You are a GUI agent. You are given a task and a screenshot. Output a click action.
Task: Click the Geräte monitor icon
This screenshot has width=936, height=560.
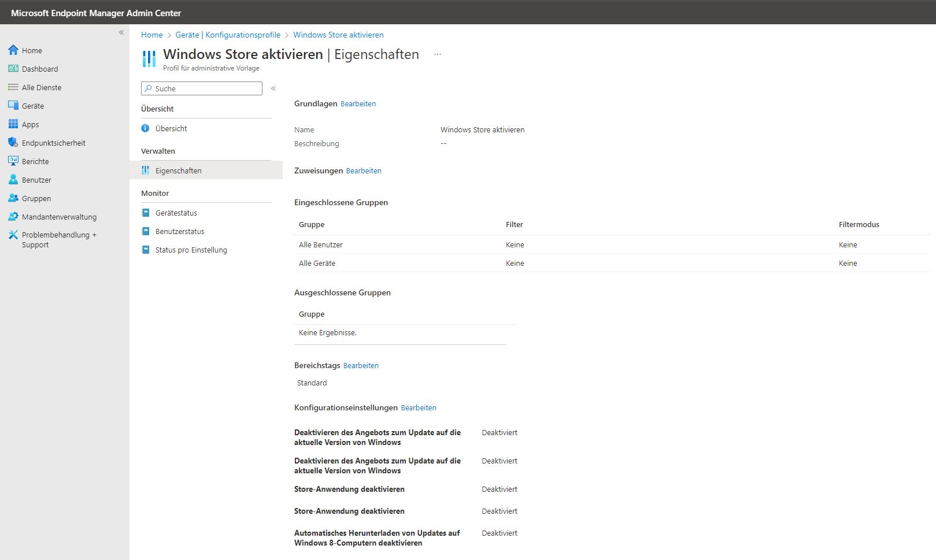pyautogui.click(x=13, y=106)
